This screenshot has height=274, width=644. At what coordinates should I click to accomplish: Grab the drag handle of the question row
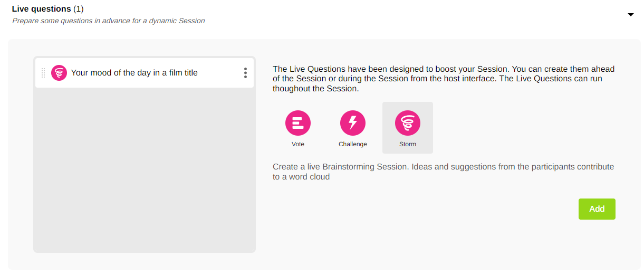coord(43,73)
